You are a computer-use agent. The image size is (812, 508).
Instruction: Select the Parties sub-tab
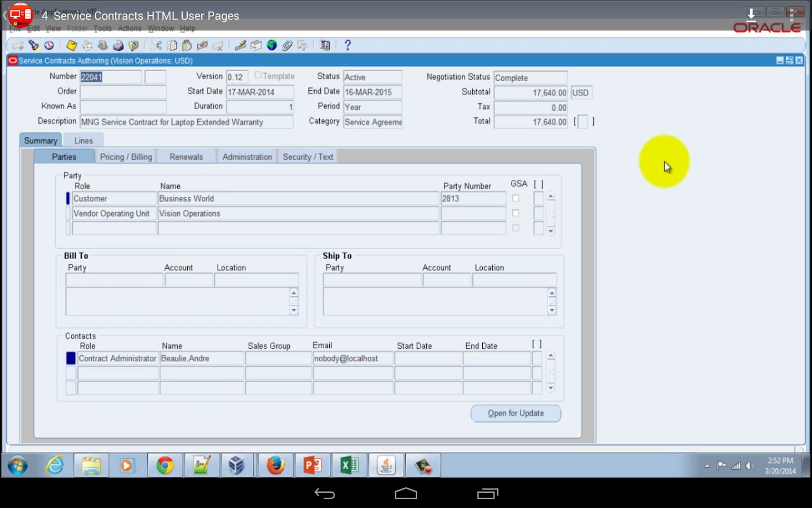[64, 157]
